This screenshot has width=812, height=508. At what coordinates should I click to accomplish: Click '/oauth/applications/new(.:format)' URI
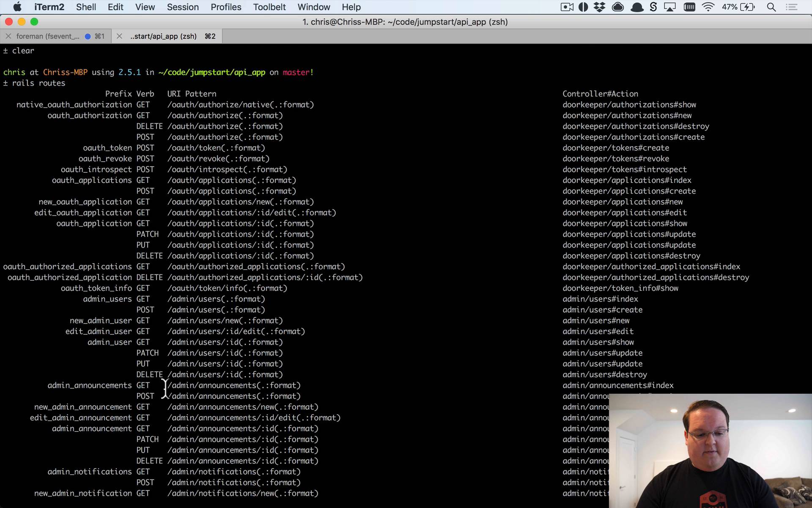241,202
